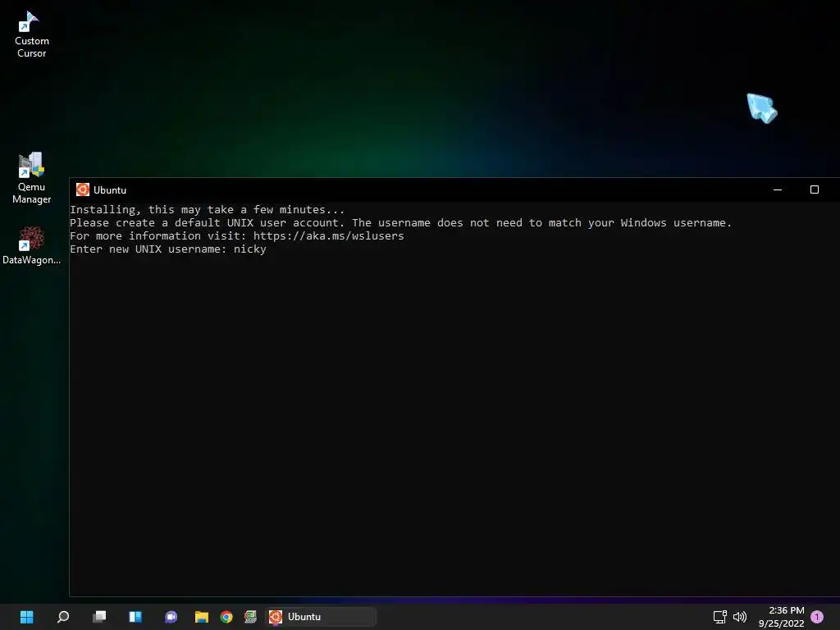
Task: Click the typed username 'nicky'
Action: click(249, 249)
